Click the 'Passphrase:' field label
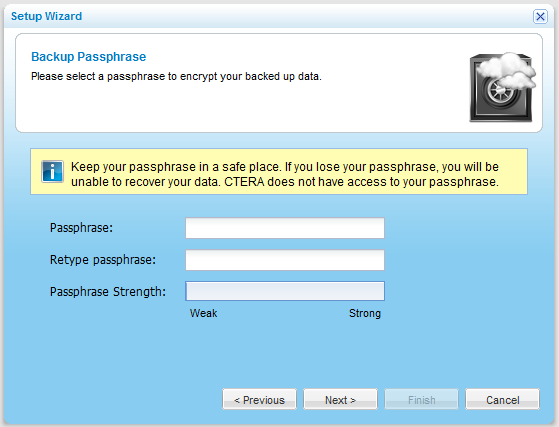This screenshot has width=559, height=427. [x=81, y=228]
